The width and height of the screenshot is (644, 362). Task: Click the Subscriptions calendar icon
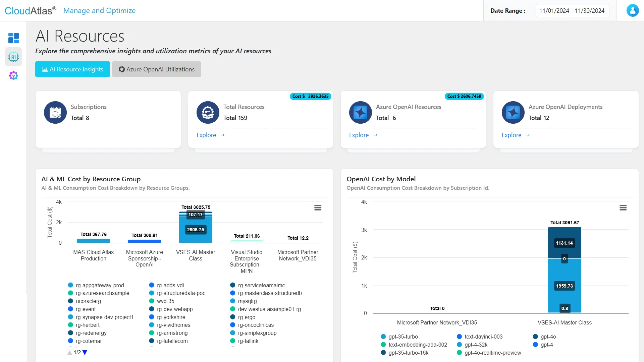55,113
